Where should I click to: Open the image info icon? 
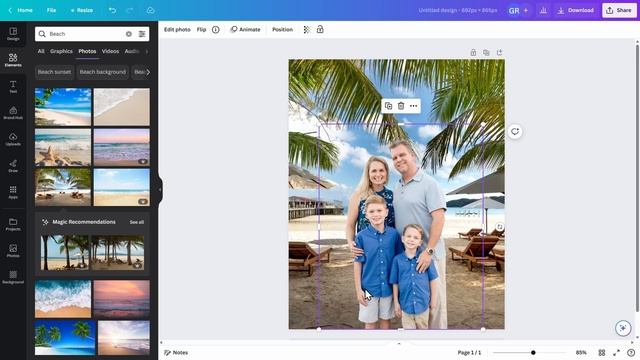pyautogui.click(x=216, y=29)
